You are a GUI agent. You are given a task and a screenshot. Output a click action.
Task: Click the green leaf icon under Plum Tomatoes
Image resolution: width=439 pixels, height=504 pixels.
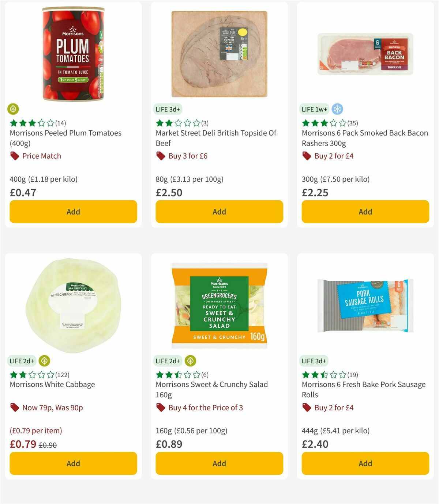13,109
